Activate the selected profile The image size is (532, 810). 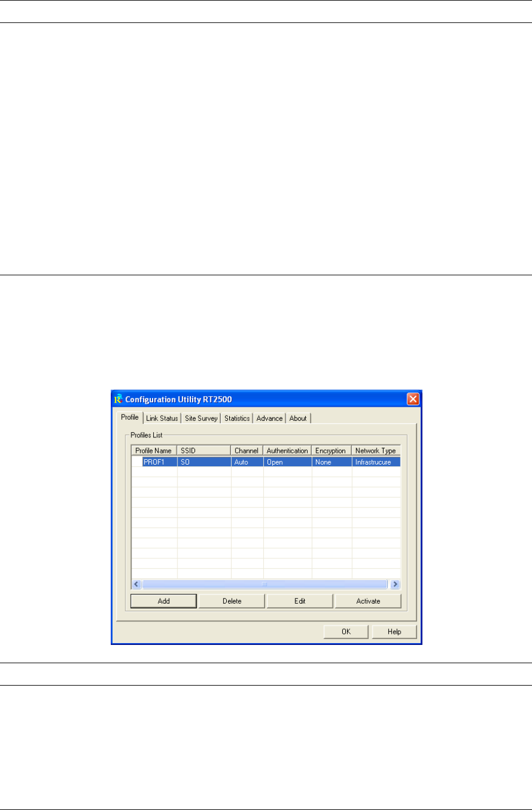[x=368, y=601]
